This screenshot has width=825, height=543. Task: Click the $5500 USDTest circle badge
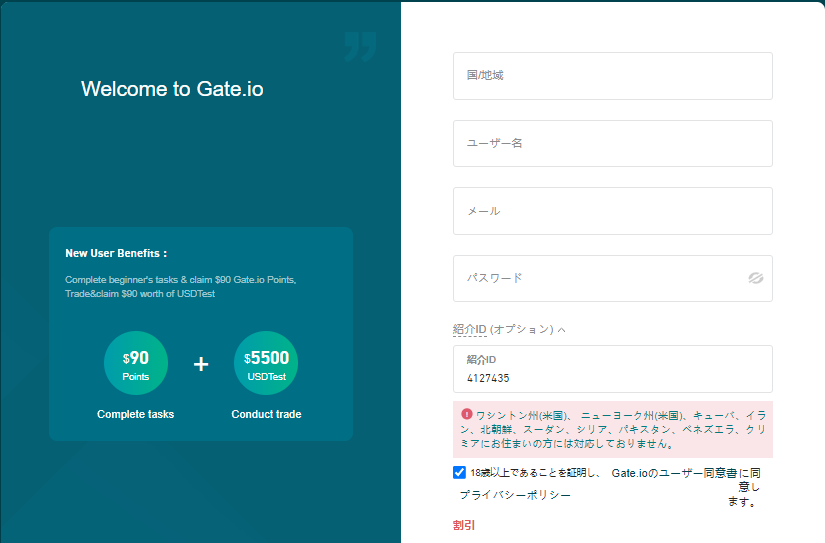(266, 363)
